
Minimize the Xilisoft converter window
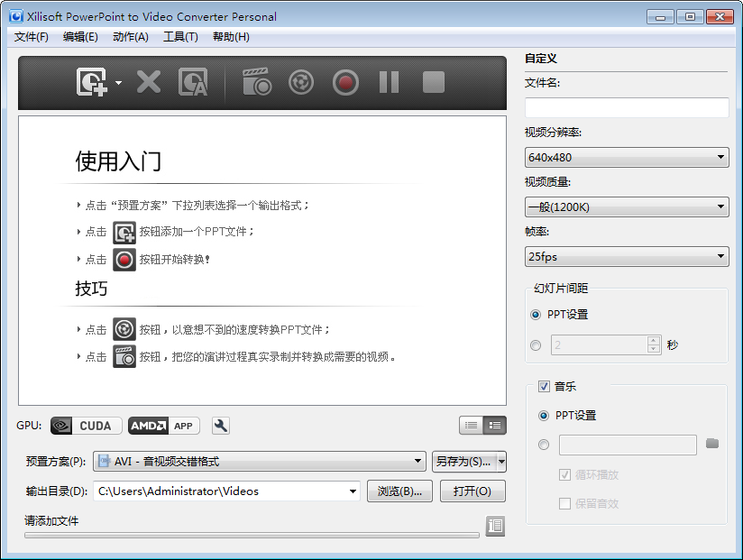(x=661, y=17)
